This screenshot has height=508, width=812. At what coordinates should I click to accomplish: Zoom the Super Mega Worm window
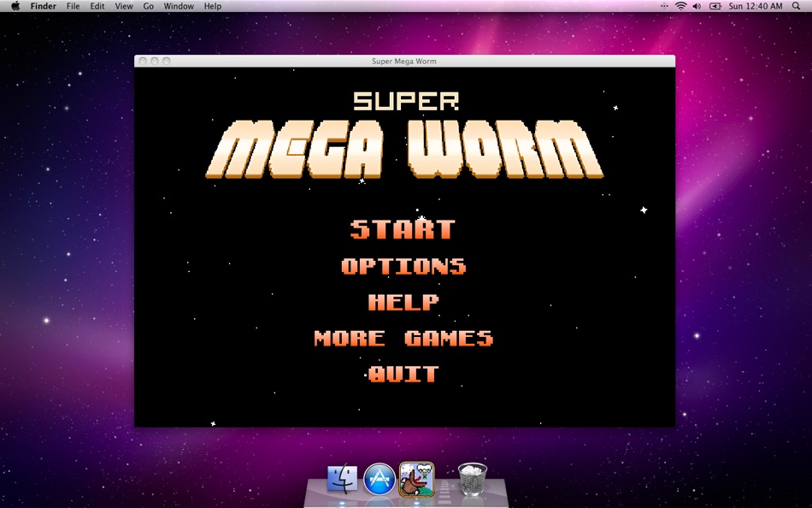[x=166, y=62]
